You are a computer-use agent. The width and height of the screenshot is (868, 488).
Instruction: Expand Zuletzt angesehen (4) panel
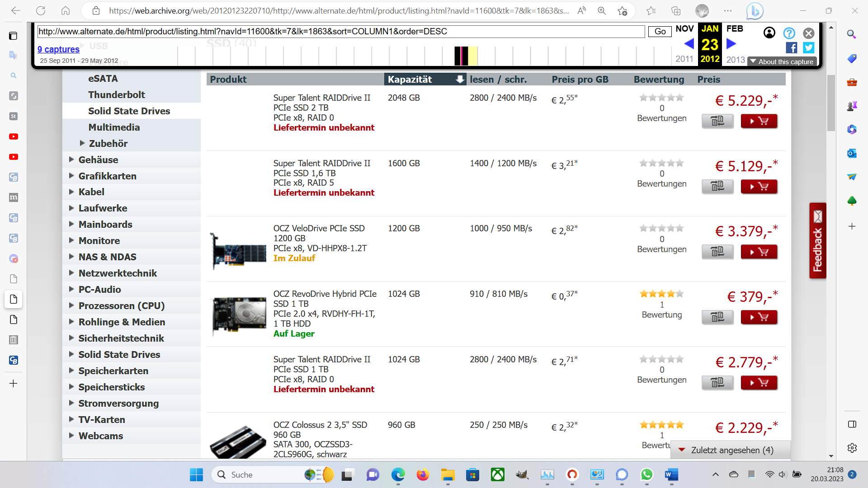[x=731, y=450]
